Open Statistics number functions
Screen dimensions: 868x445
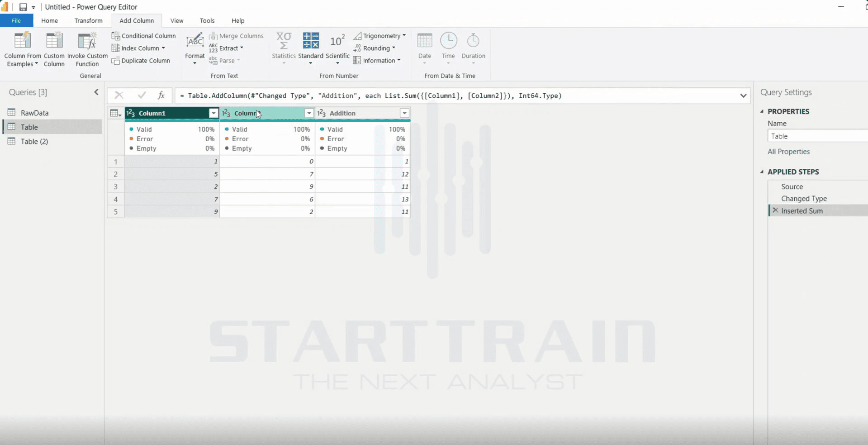[x=284, y=48]
